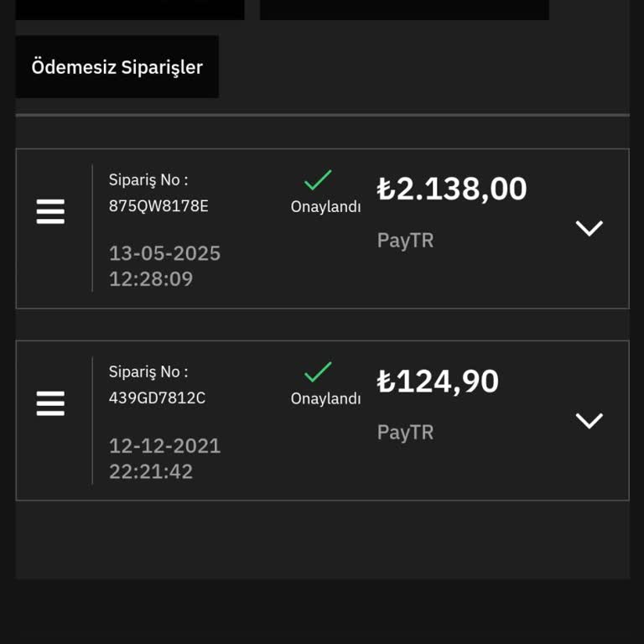This screenshot has height=644, width=644.
Task: Click PayTR label on the ₺2.138,00 order
Action: point(405,241)
